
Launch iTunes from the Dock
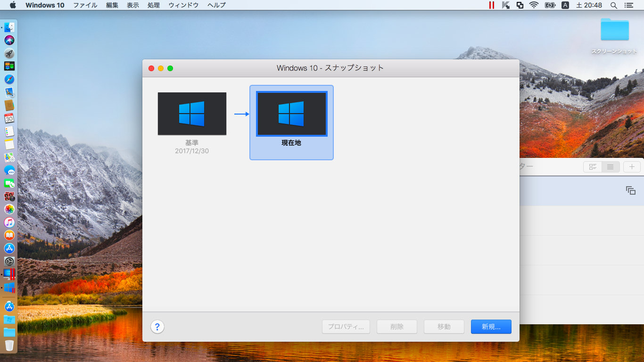(9, 222)
